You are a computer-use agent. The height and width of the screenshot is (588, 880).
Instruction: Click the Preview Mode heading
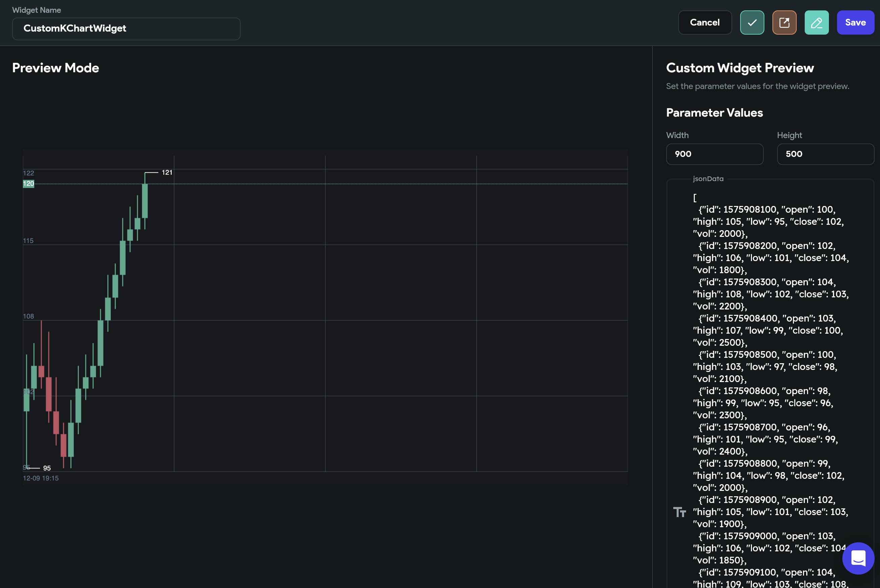[x=55, y=68]
